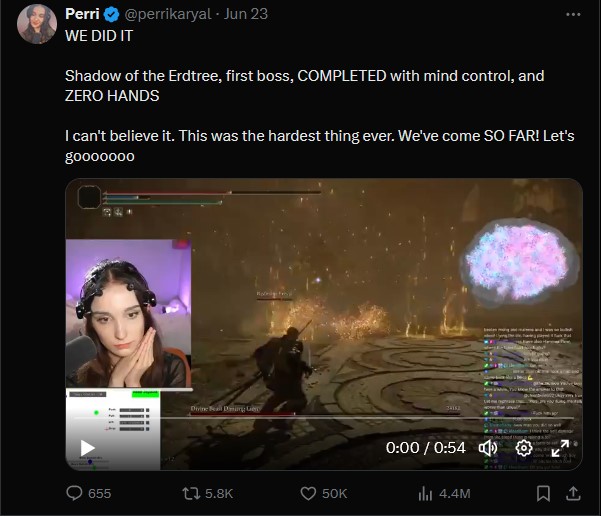Click the repost arrows icon
The height and width of the screenshot is (516, 601).
(191, 493)
